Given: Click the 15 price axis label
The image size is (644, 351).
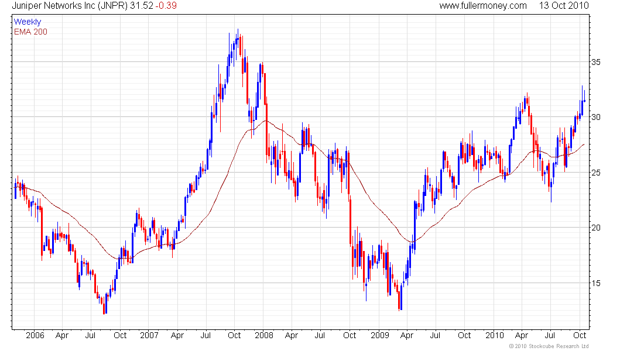Looking at the screenshot, I should coord(595,283).
